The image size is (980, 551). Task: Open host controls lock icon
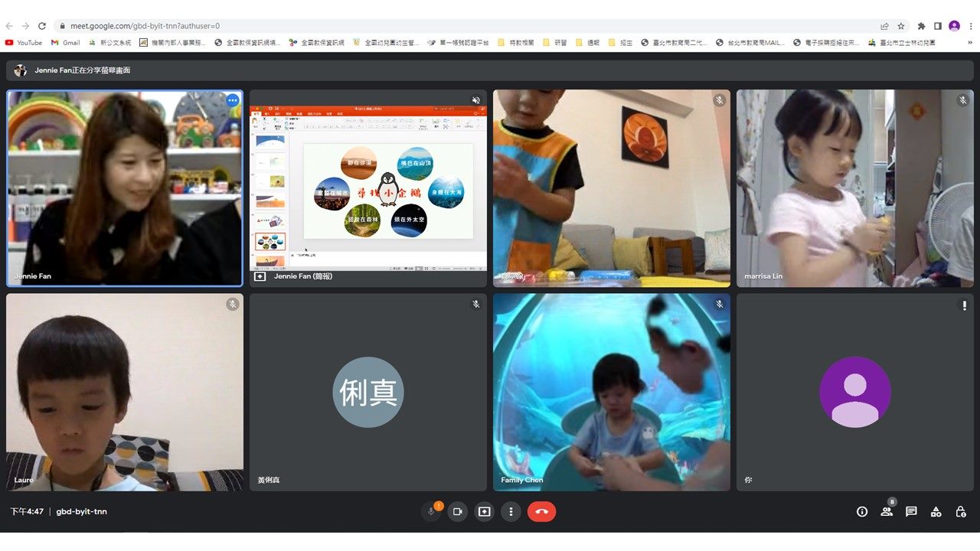click(960, 512)
